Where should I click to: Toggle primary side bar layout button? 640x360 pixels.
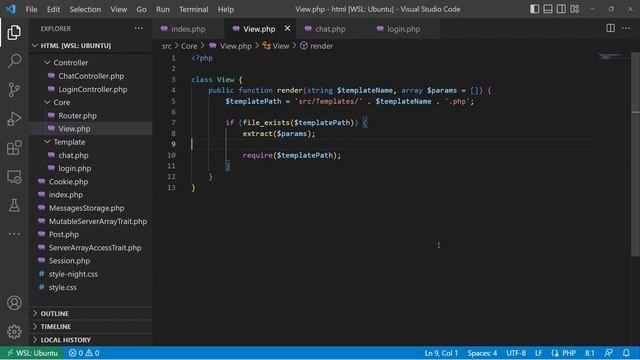coord(534,9)
